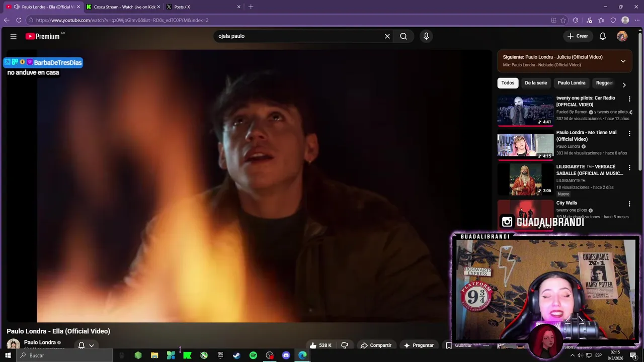Open the favorites list icon in toolbar

tap(601, 20)
